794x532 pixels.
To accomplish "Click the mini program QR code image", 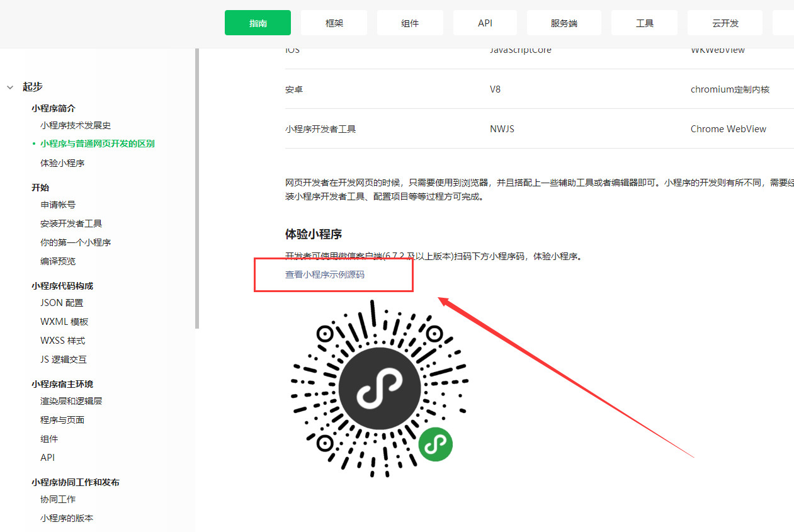I will [x=380, y=388].
